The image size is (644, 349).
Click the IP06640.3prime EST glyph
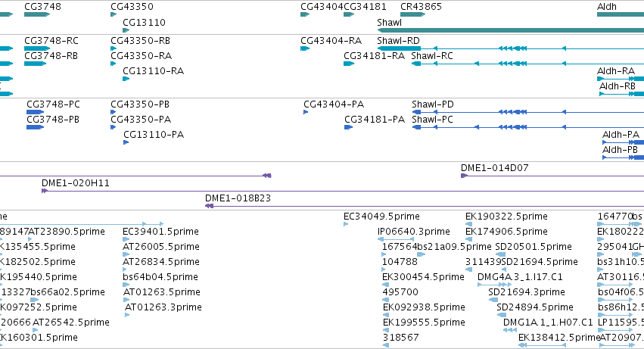[395, 239]
